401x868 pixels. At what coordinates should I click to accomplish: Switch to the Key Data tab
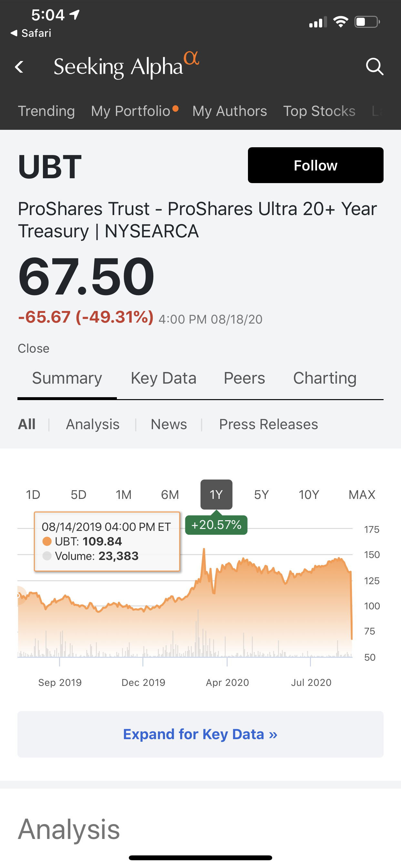coord(163,378)
